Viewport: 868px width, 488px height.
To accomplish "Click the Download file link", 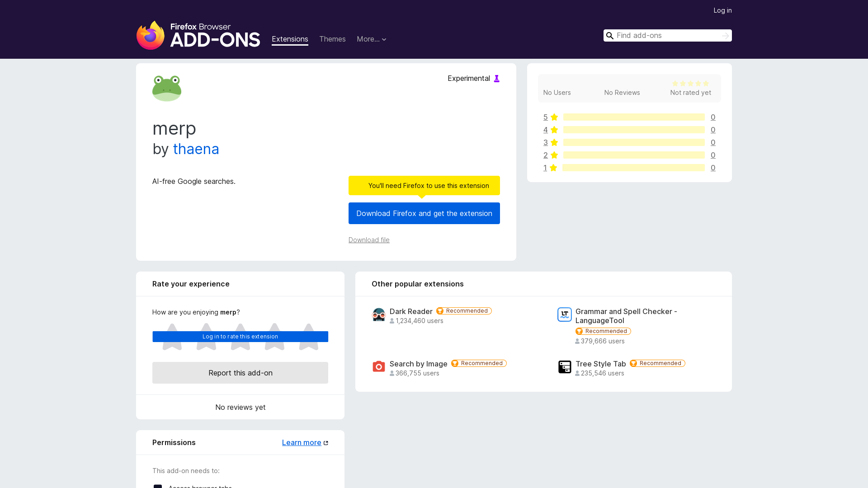I will tap(369, 240).
